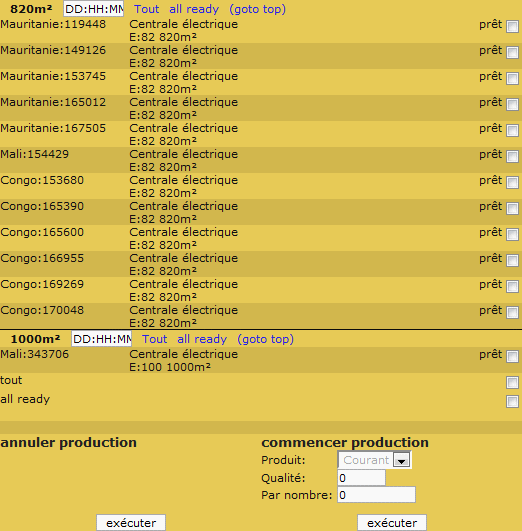Tick the Congo:170048 checkbox

click(512, 312)
